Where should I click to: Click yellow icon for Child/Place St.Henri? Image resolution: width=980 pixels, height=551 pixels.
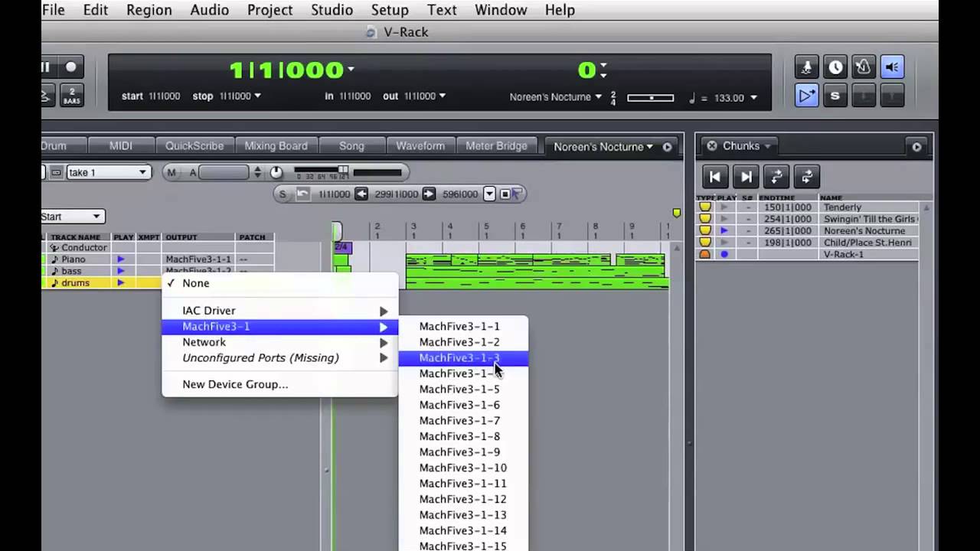(705, 243)
